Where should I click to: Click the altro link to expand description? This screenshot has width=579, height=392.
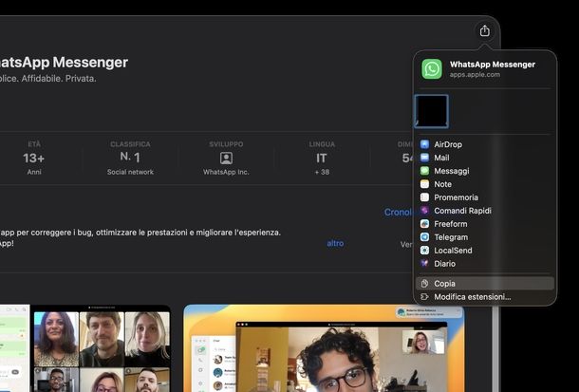(x=335, y=243)
